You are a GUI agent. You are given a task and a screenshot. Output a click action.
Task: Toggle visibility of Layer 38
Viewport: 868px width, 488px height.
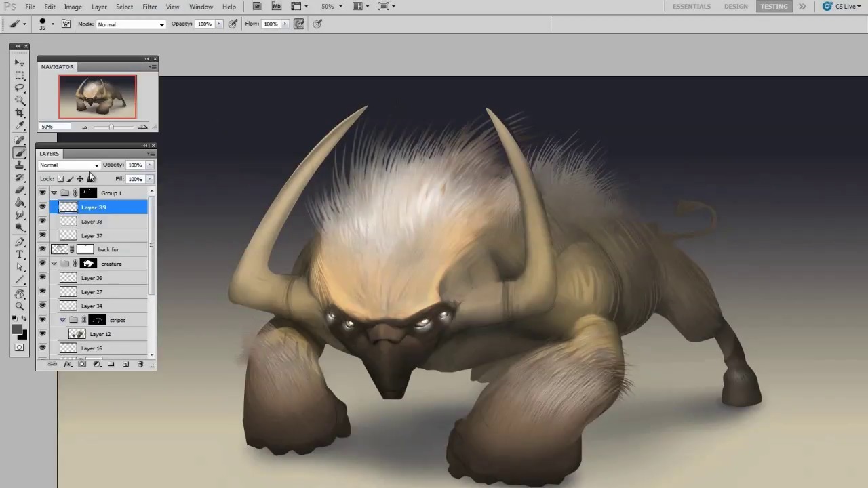coord(43,222)
